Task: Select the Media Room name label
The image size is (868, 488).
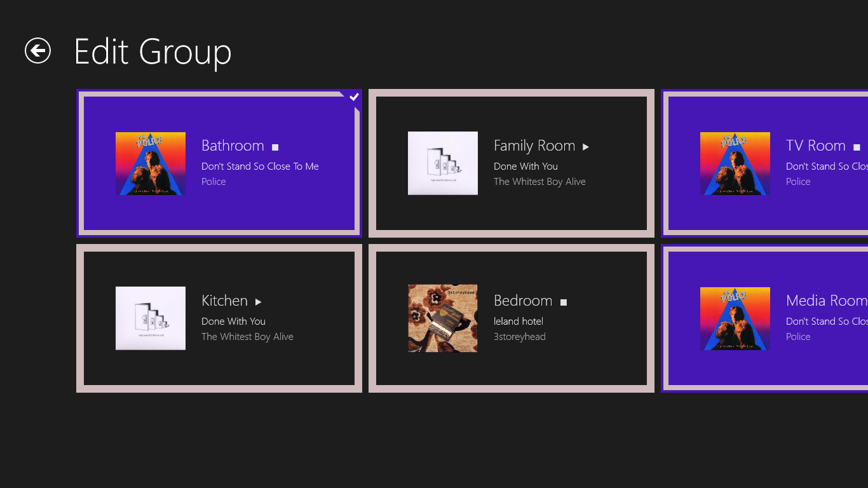Action: (x=827, y=301)
